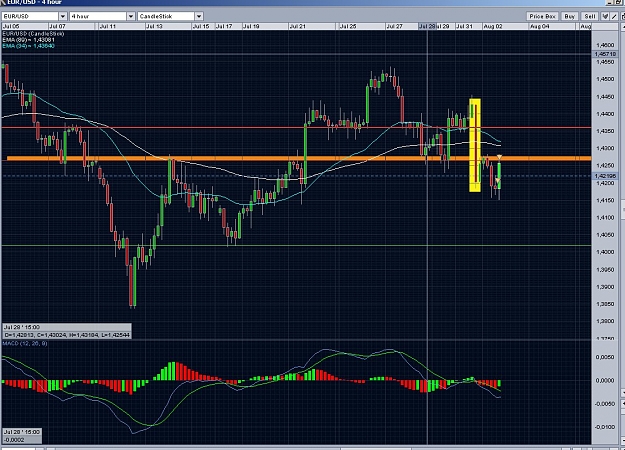Click the Jul 13 date header
This screenshot has height=450, width=625.
click(154, 26)
